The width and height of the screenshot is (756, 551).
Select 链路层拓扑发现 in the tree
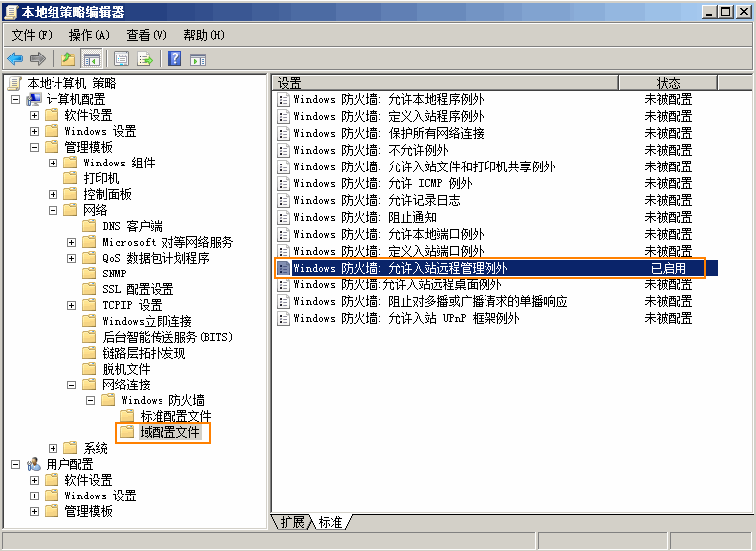(144, 353)
